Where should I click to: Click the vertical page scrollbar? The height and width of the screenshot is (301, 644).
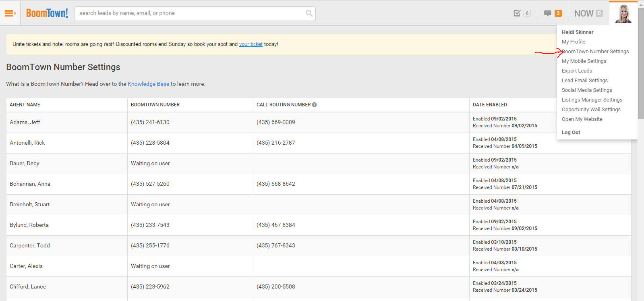[641, 64]
